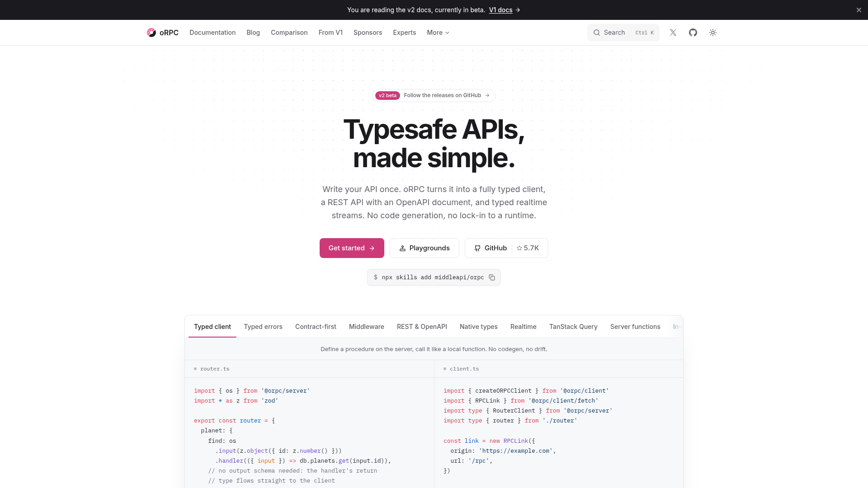Switch to the TanStack Query tab
This screenshot has height=488, width=868.
[573, 327]
